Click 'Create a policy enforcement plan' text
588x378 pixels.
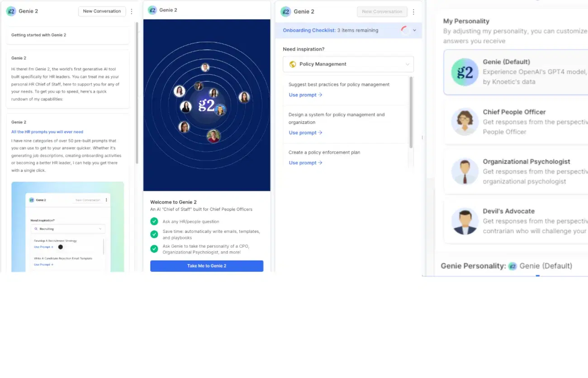(324, 152)
